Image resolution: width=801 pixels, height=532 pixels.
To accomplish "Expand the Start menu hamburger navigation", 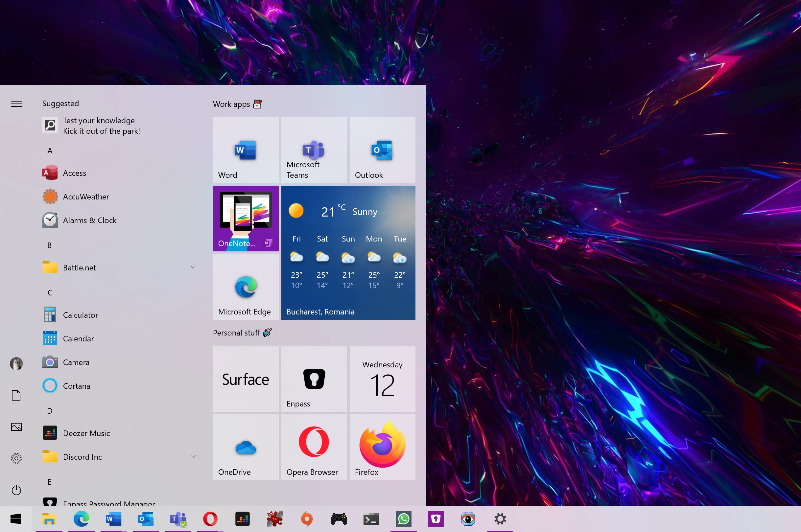I will coord(16,104).
